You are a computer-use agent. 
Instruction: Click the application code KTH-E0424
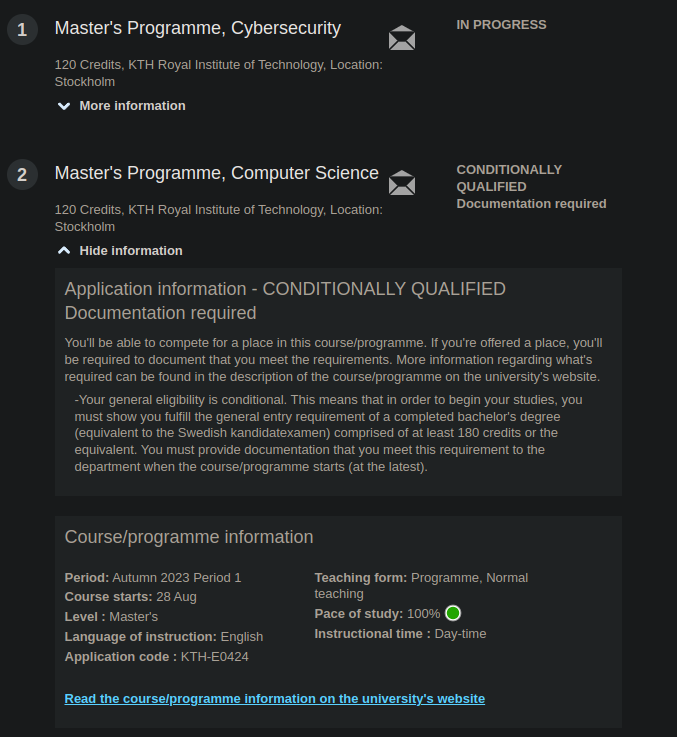(x=157, y=657)
